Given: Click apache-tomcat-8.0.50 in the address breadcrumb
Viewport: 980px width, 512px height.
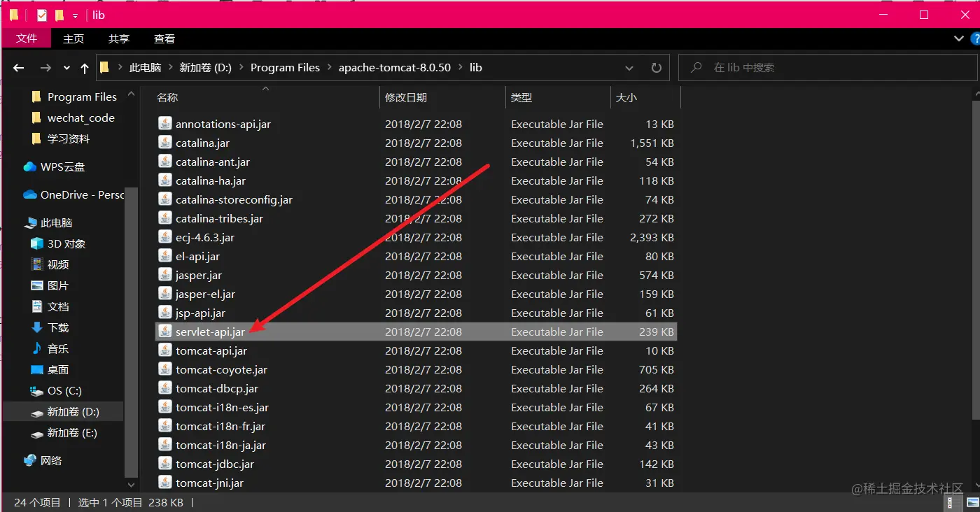Looking at the screenshot, I should click(x=395, y=68).
